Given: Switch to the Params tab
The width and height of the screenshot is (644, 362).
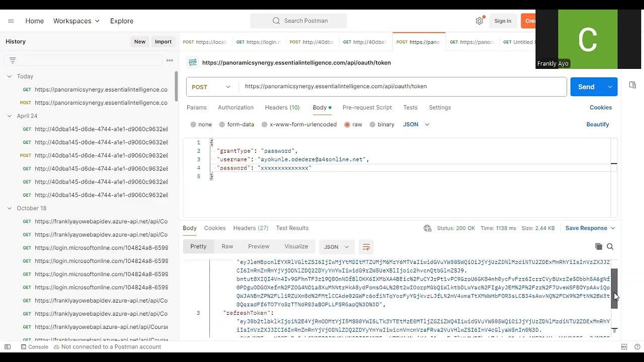Looking at the screenshot, I should 197,108.
